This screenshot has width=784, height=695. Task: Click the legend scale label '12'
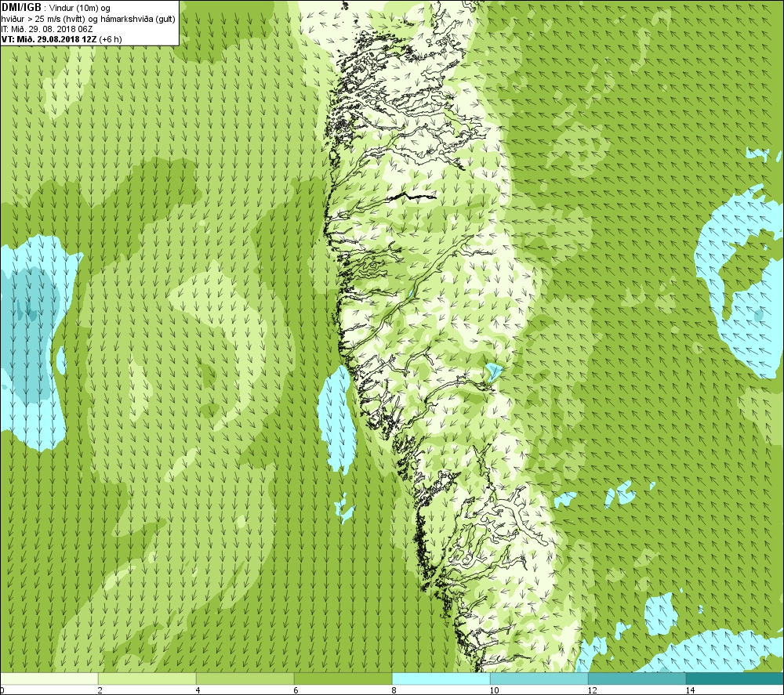pyautogui.click(x=592, y=690)
